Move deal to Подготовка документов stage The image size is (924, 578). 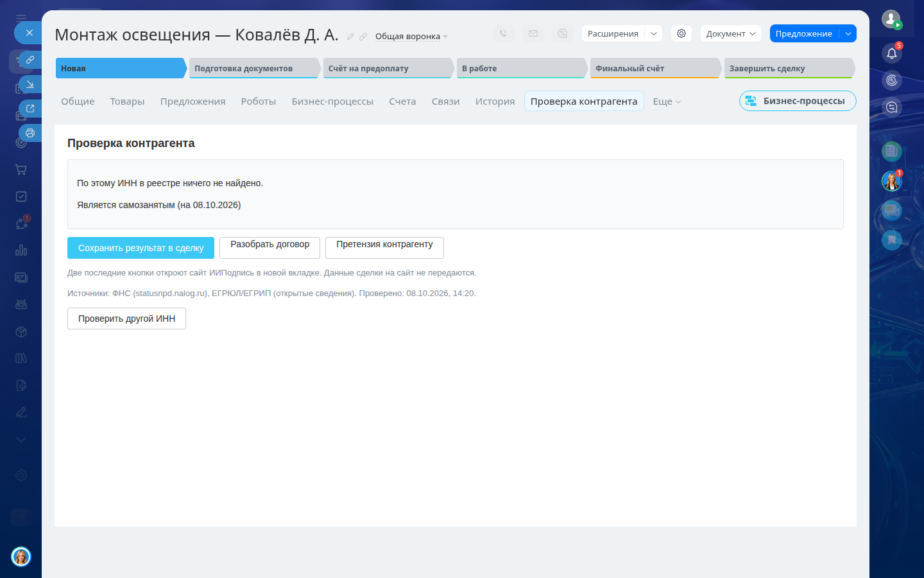(x=255, y=68)
